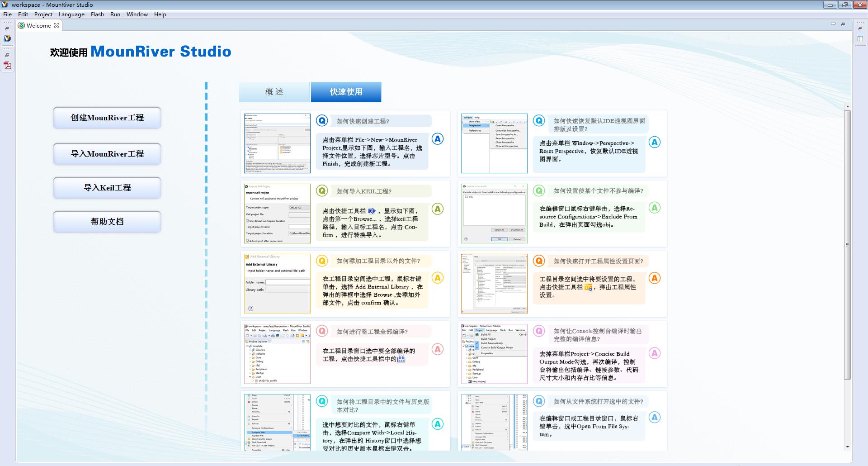This screenshot has width=868, height=466.
Task: Open the outline panel icon in the right trim bar
Action: pyautogui.click(x=860, y=38)
